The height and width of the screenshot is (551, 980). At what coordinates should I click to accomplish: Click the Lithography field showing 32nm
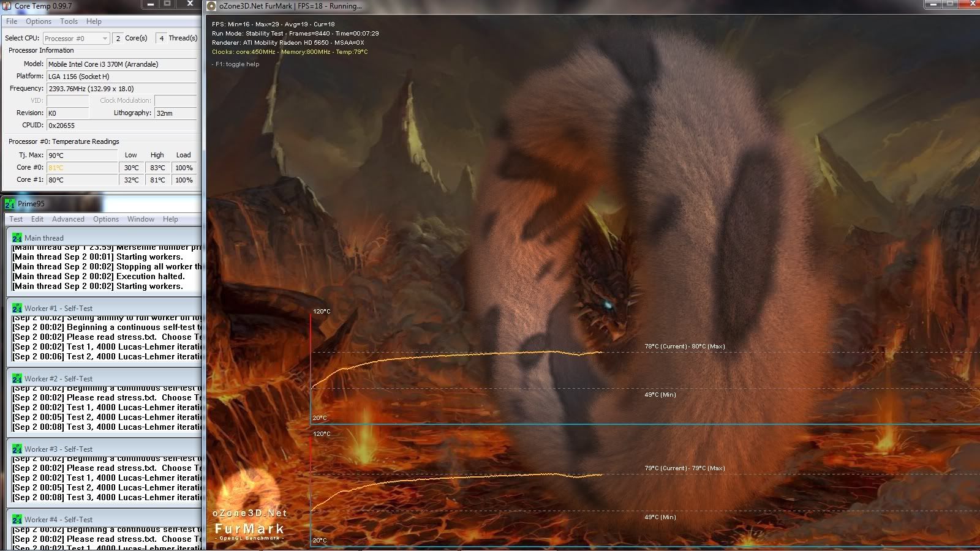coord(175,113)
